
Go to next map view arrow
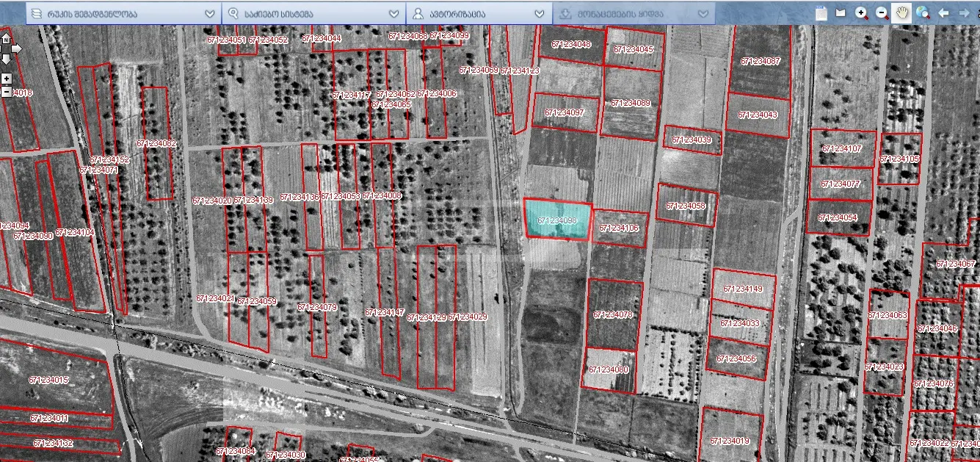click(964, 12)
